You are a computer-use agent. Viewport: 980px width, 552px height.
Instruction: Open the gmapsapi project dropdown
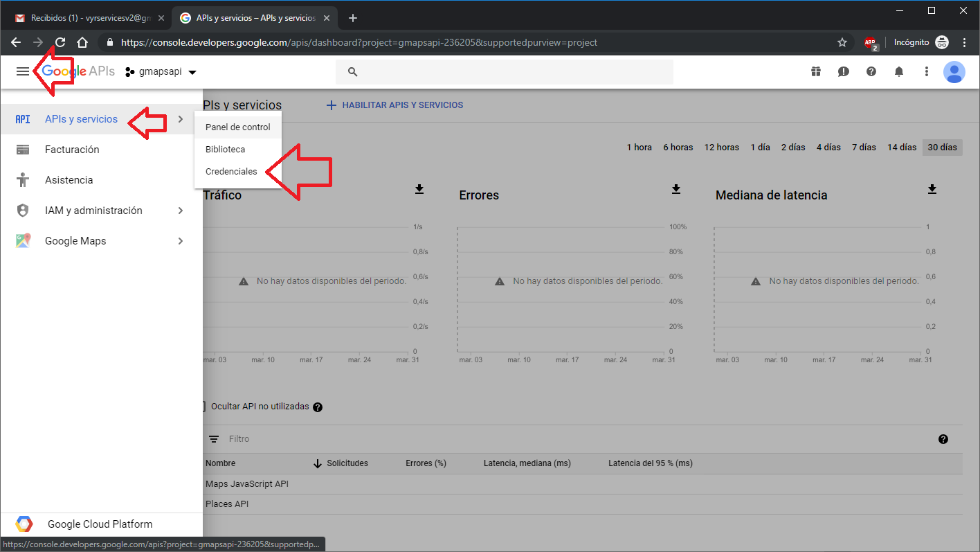tap(161, 72)
